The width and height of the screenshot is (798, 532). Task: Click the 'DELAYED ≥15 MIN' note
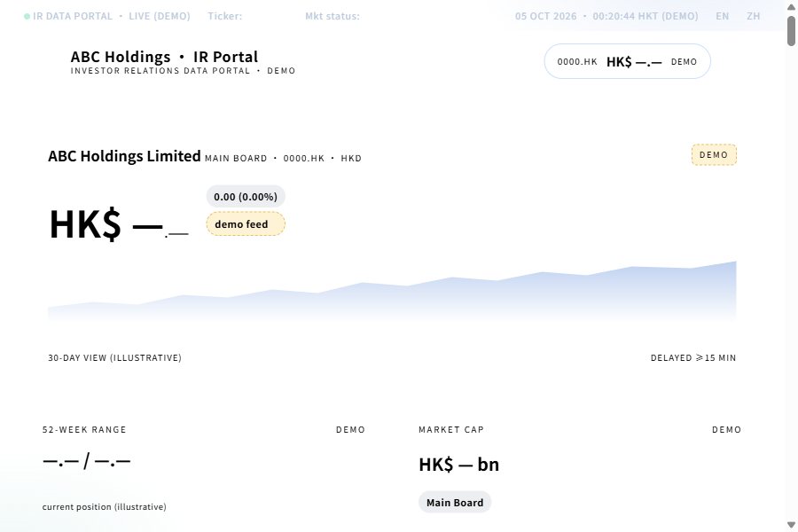click(693, 358)
